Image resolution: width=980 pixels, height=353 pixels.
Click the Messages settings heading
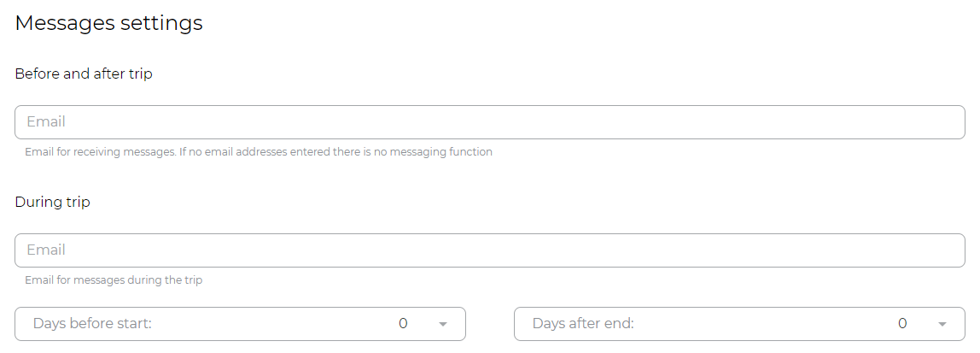point(108,23)
